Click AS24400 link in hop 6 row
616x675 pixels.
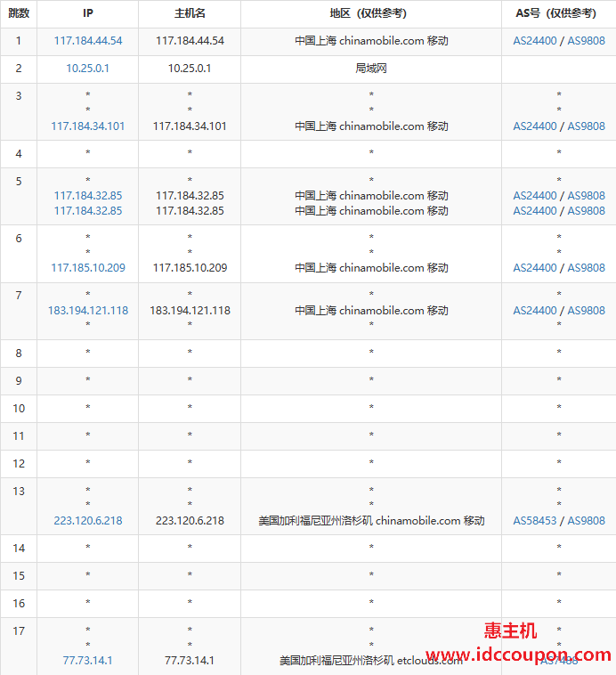535,268
